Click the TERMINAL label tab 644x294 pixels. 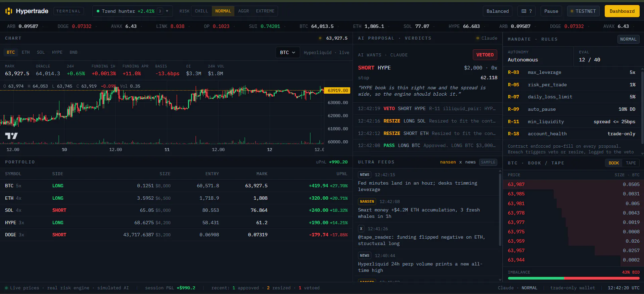68,11
